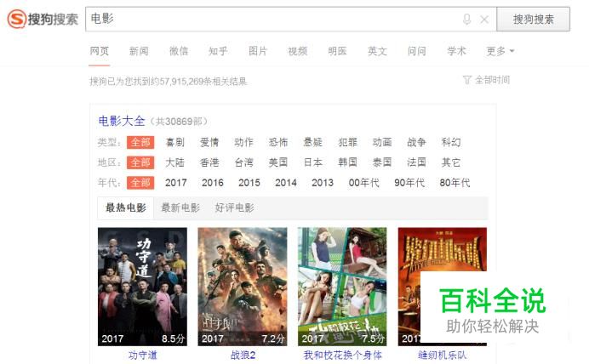Filter movies by year 2015

(x=249, y=183)
